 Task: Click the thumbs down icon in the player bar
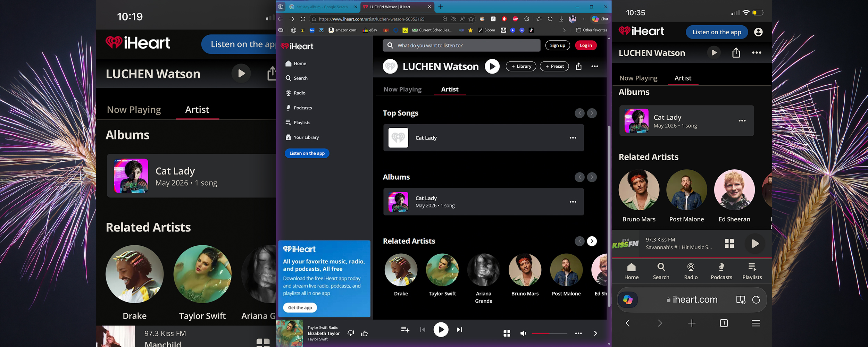point(351,333)
